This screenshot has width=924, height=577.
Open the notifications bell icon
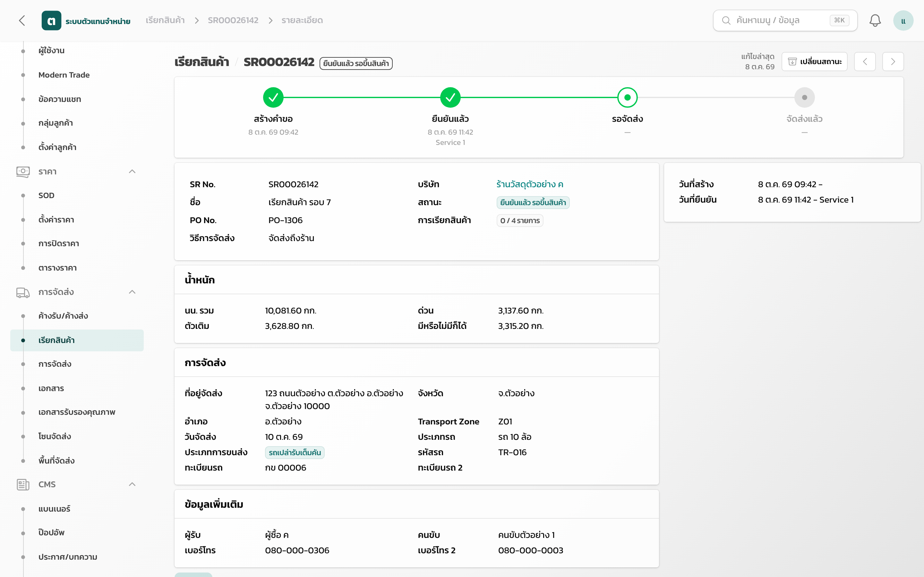(x=875, y=21)
